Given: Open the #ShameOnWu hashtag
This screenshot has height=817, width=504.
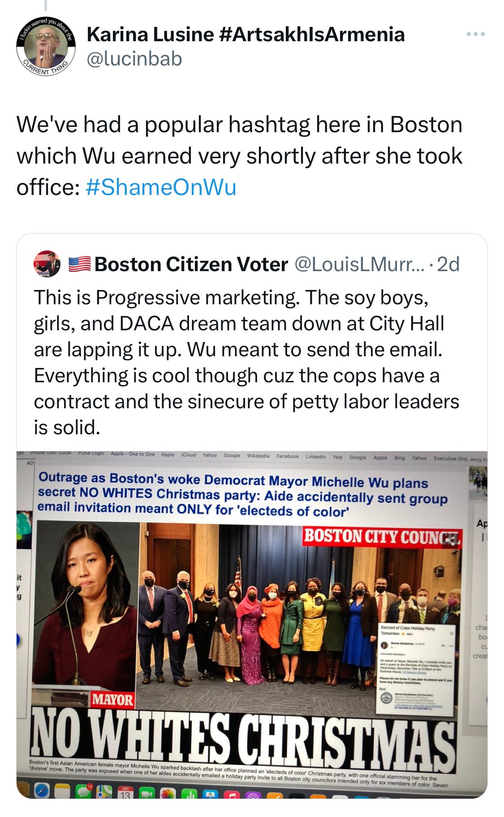Looking at the screenshot, I should pos(160,187).
